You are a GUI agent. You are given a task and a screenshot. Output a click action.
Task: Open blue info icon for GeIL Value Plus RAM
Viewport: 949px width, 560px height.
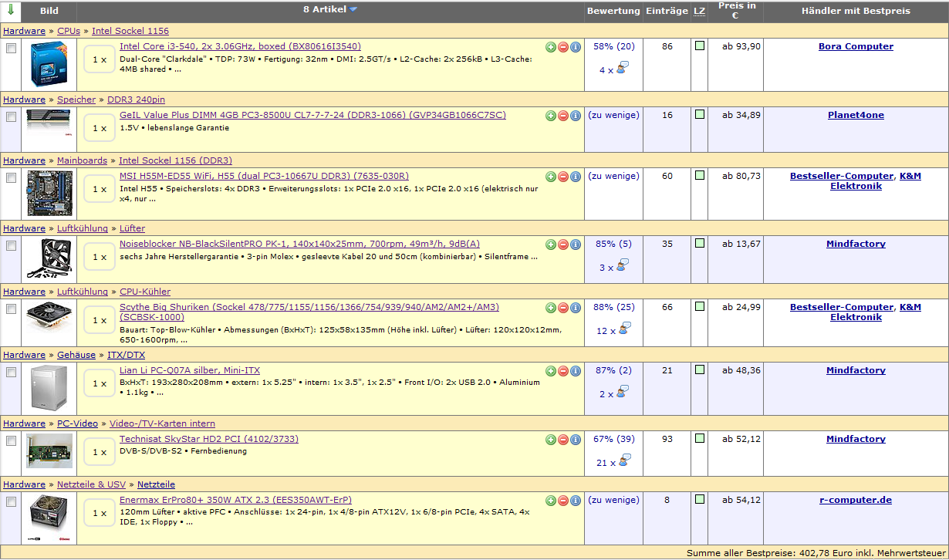tap(576, 116)
